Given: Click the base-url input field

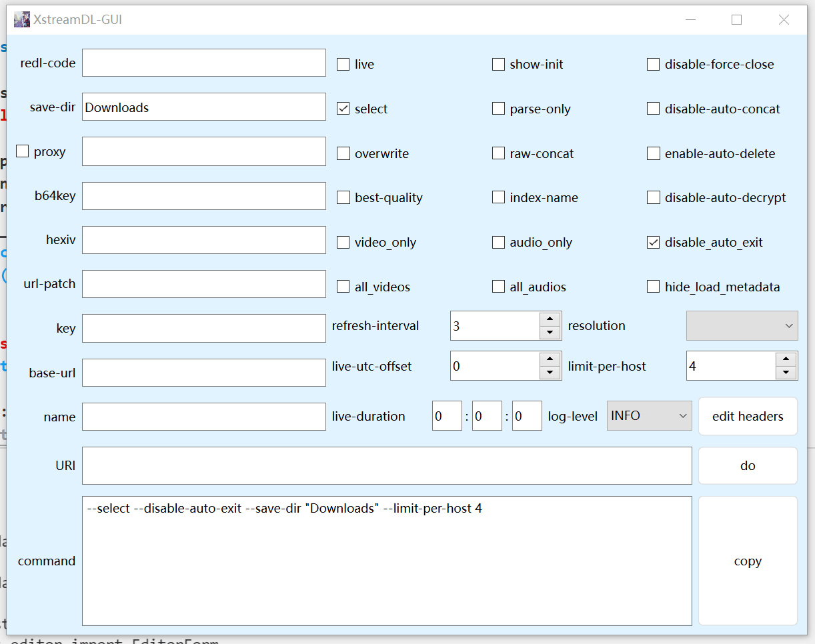Looking at the screenshot, I should 204,373.
